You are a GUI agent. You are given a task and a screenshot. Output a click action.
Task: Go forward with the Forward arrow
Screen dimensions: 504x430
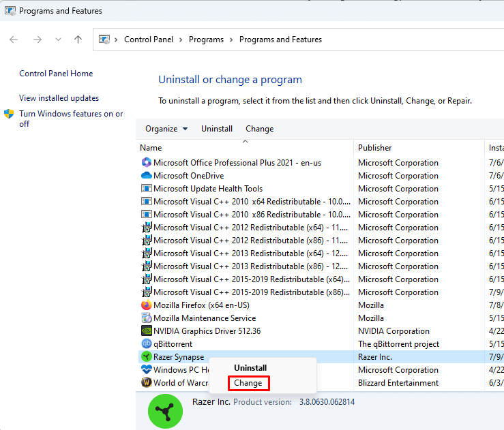click(38, 40)
